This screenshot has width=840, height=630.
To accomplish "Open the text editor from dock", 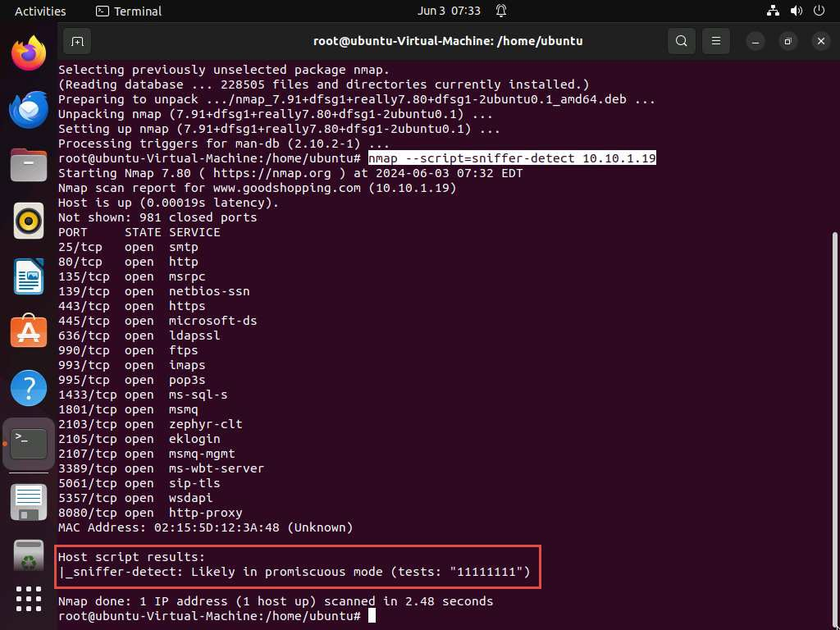I will click(29, 500).
